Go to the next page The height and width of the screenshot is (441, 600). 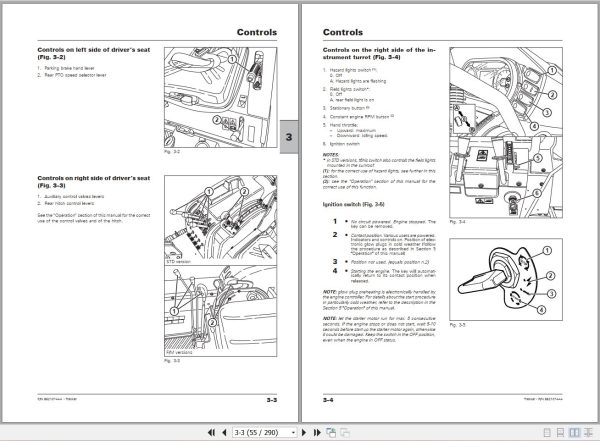pyautogui.click(x=304, y=433)
